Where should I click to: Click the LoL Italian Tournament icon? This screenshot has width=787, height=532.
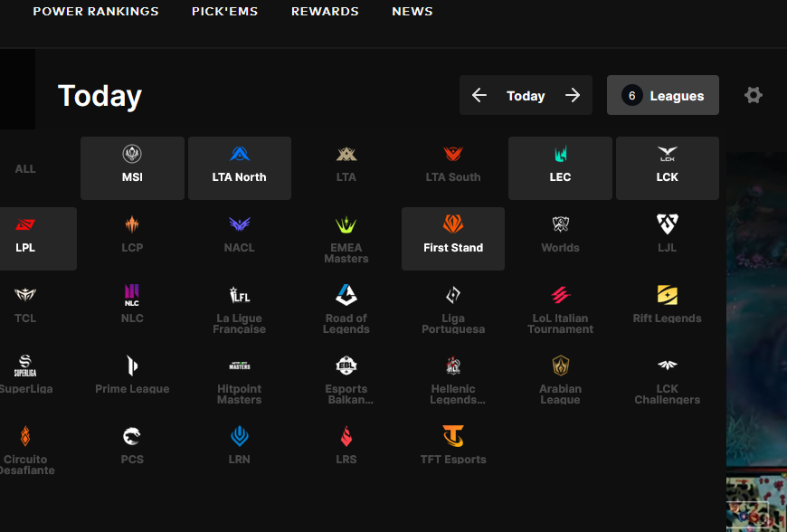(x=560, y=295)
